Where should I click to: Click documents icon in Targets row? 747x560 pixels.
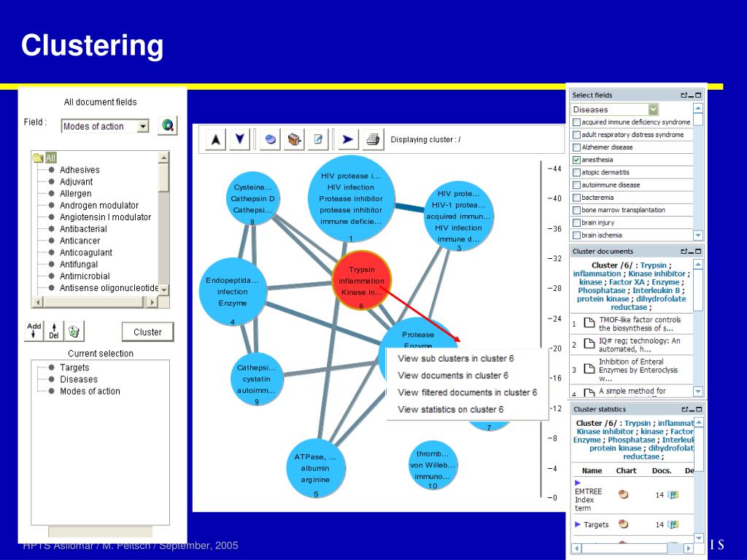tap(673, 524)
